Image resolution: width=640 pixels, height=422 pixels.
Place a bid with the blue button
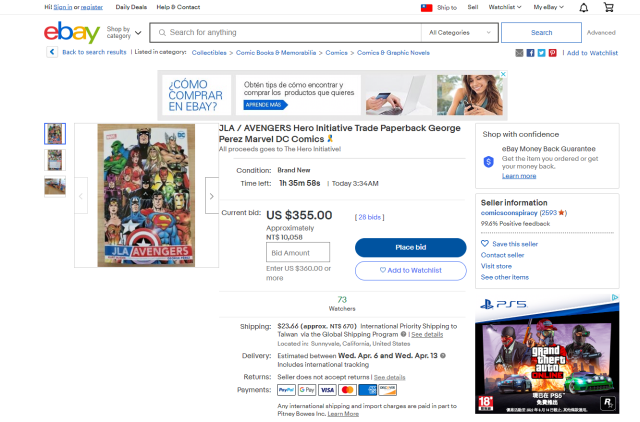(411, 247)
